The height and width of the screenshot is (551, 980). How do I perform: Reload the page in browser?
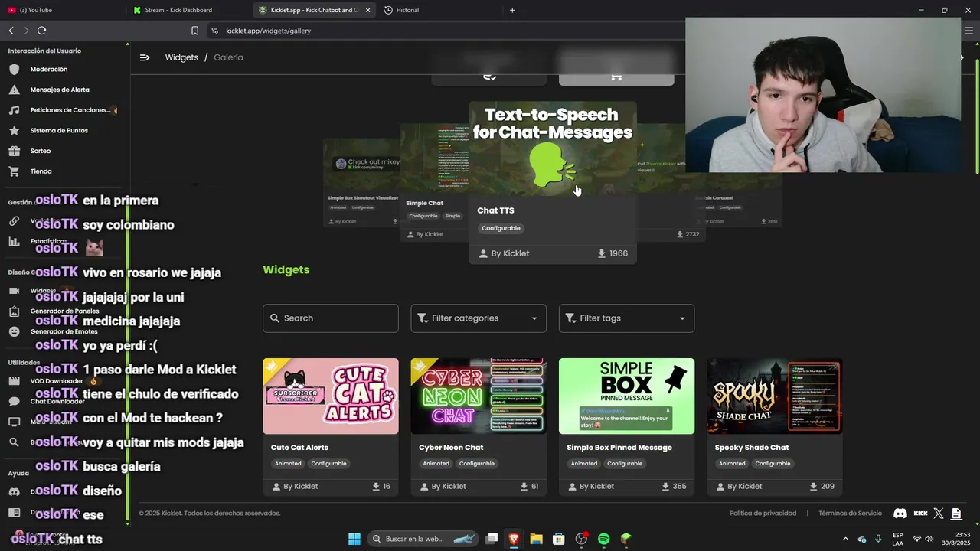pyautogui.click(x=41, y=31)
